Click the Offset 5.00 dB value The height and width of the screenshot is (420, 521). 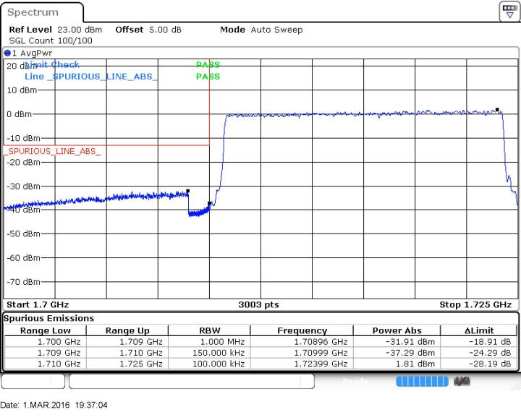pos(165,30)
